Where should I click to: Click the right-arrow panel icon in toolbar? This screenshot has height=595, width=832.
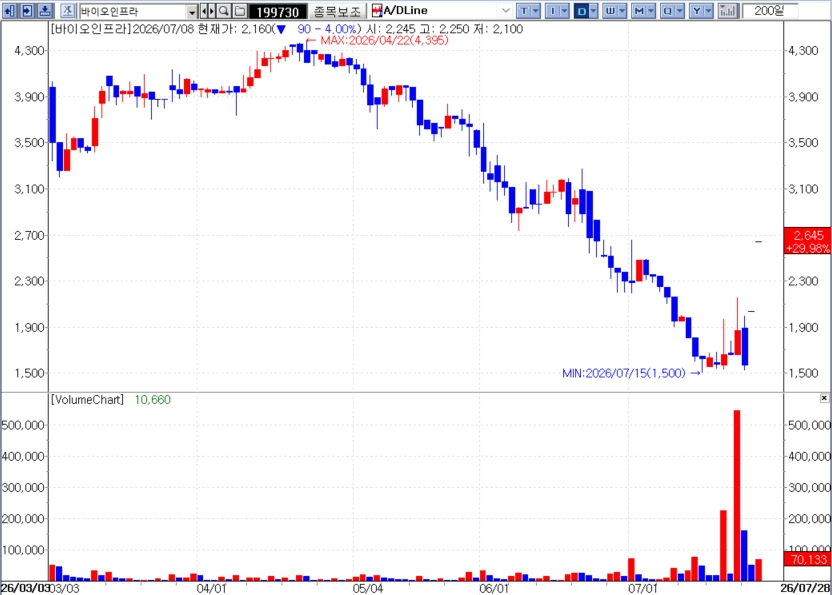28,11
